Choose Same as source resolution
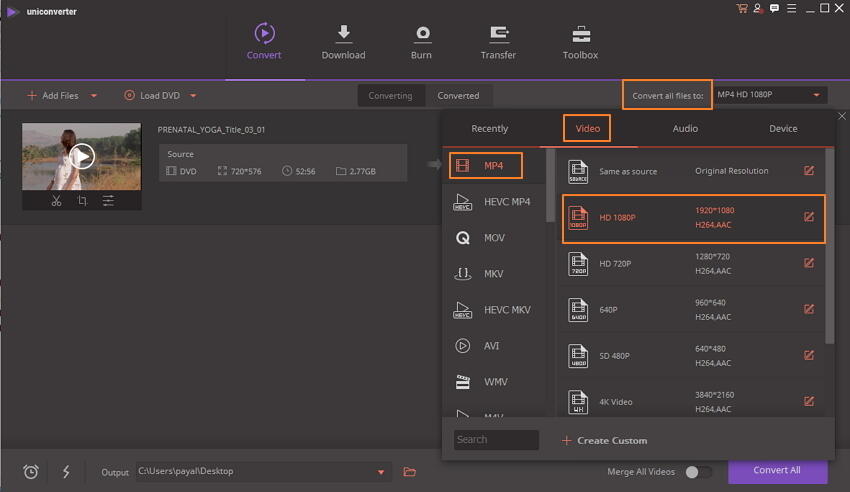850x492 pixels. (693, 171)
